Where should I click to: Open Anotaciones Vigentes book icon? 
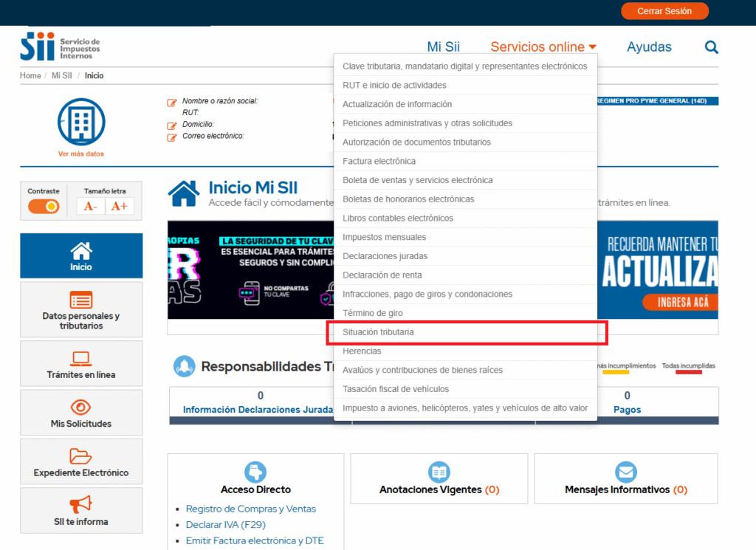tap(439, 472)
